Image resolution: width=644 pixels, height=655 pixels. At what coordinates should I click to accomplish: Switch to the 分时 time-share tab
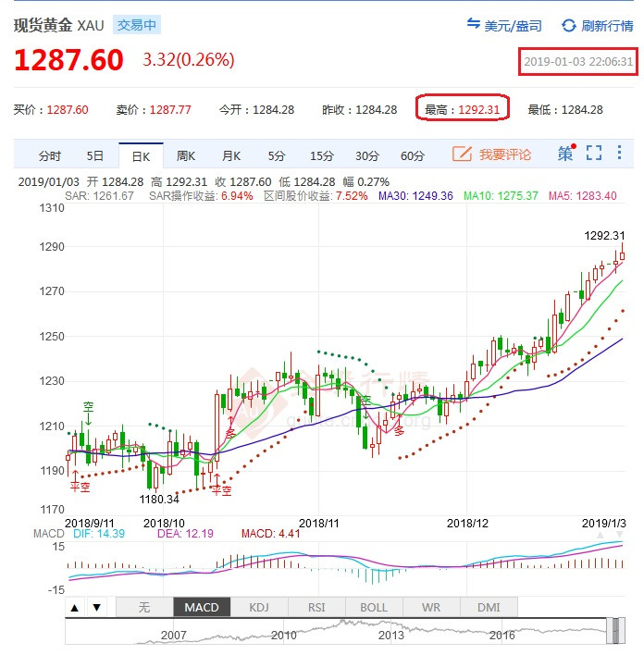tap(50, 155)
